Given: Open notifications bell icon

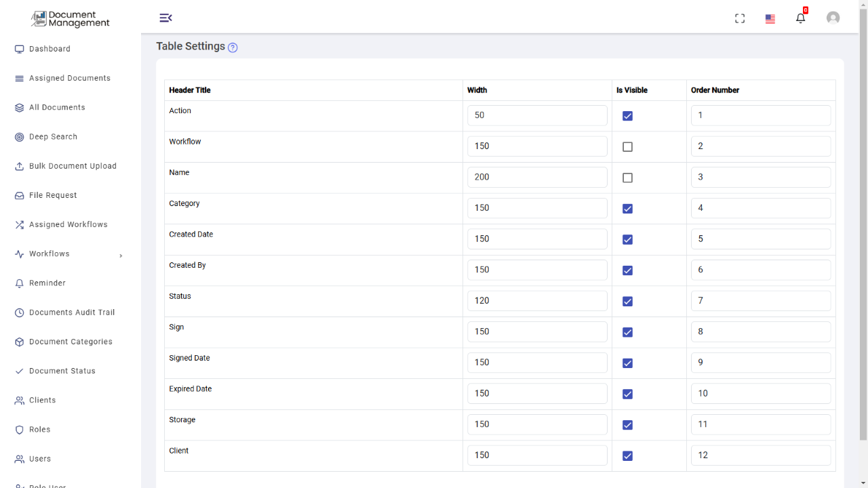Looking at the screenshot, I should click(801, 18).
